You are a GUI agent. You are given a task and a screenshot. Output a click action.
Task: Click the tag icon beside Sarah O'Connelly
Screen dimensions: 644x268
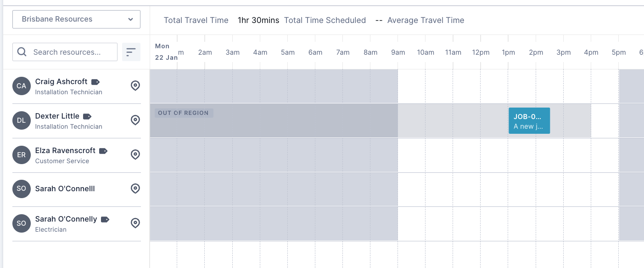105,219
